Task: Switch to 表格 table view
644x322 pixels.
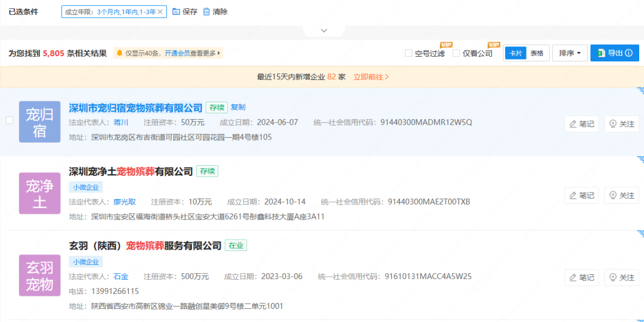Action: tap(537, 53)
